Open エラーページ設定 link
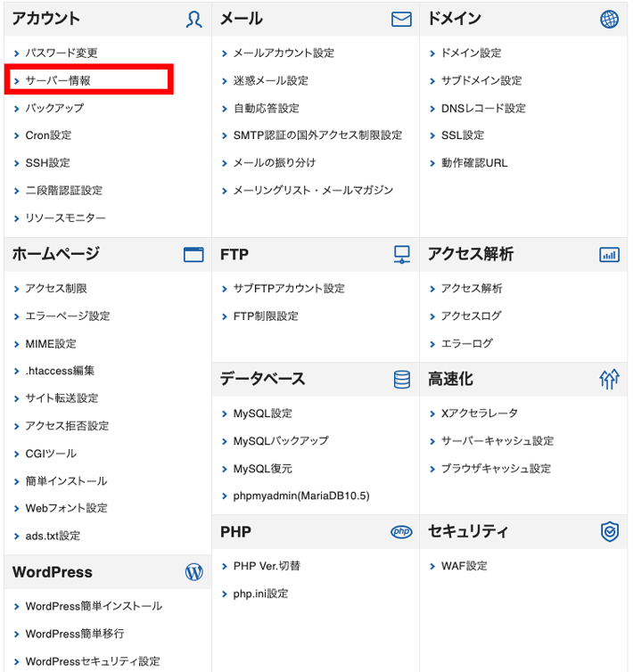The image size is (633, 672). [x=68, y=316]
